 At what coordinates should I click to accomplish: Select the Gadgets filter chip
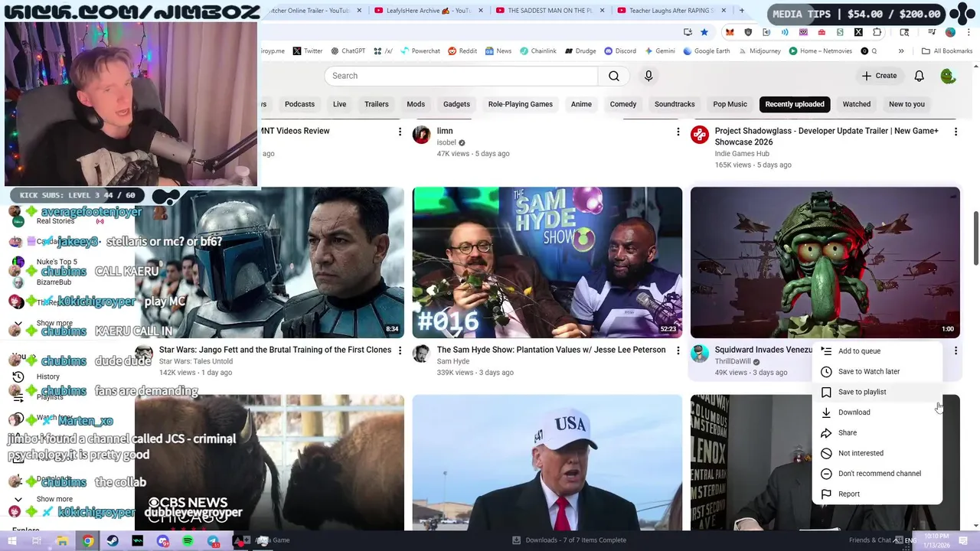click(456, 104)
